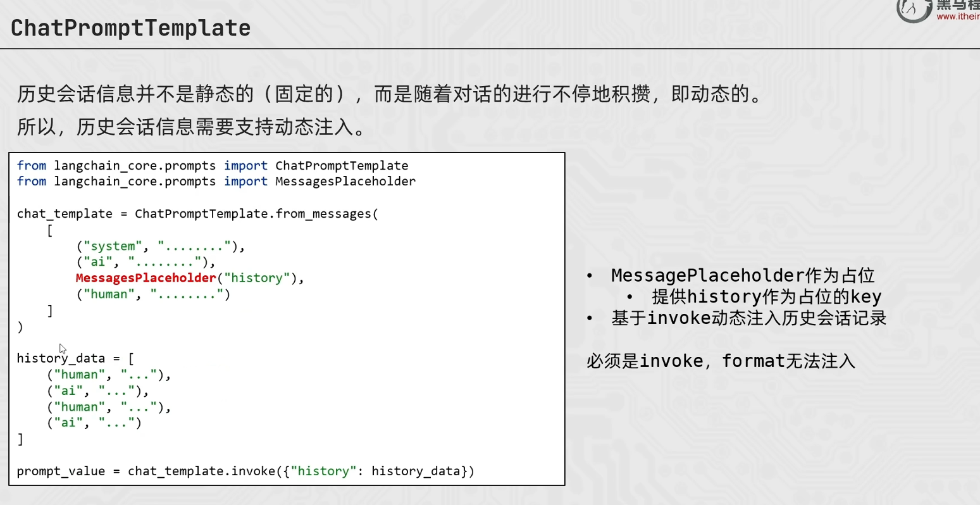Click the last ("ai", "...") history entry

pyautogui.click(x=94, y=423)
